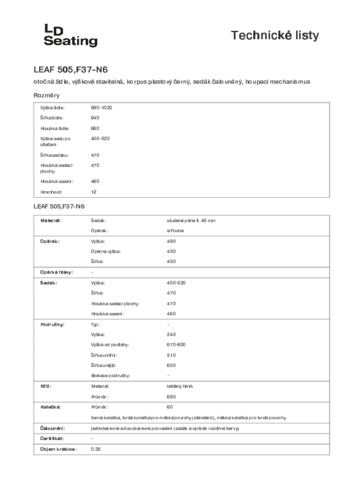Viewport: 364px width, 500px height.
Task: Click the bold 'Opěrák:' section label
Action: click(x=50, y=241)
